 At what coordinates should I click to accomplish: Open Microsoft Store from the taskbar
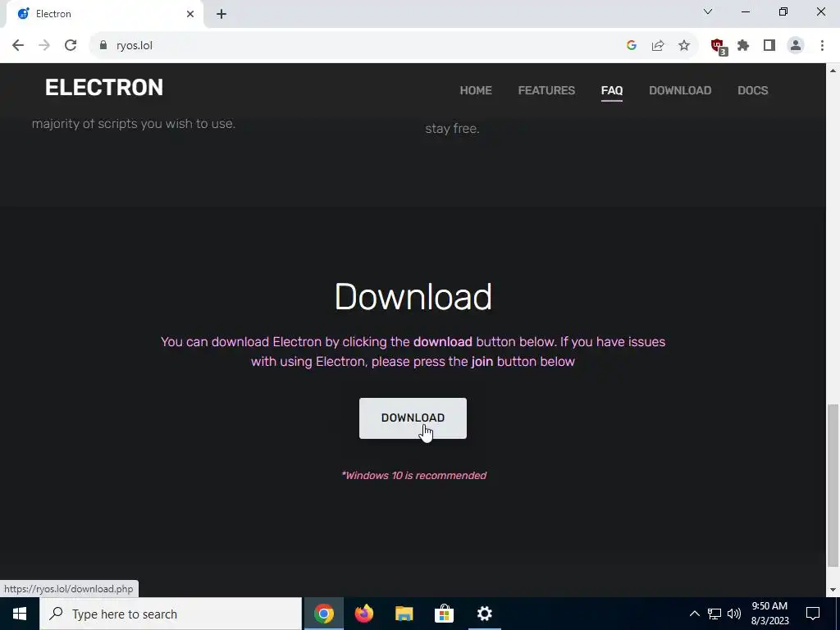click(x=444, y=614)
